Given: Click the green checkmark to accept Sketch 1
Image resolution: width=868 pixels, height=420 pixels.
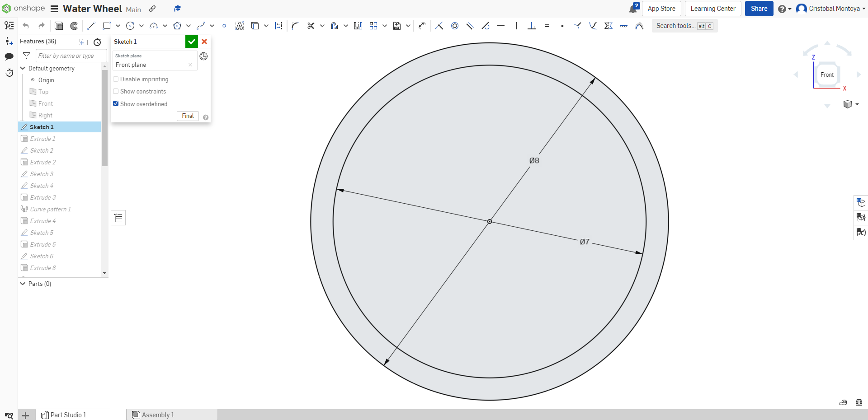Looking at the screenshot, I should [191, 42].
